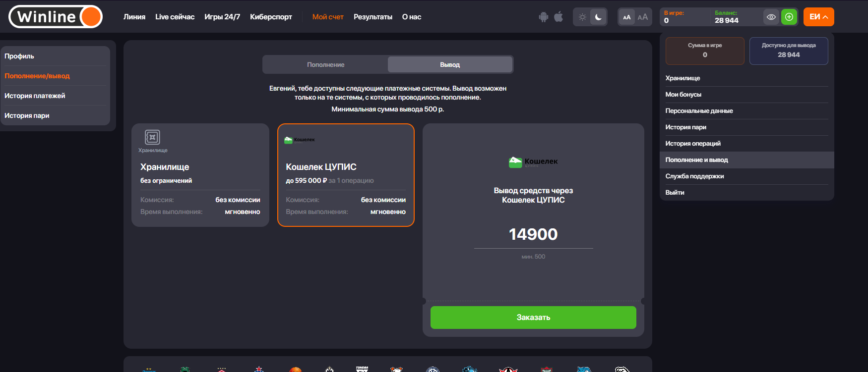
Task: Open Служба поддержки in the account menu
Action: pos(694,176)
